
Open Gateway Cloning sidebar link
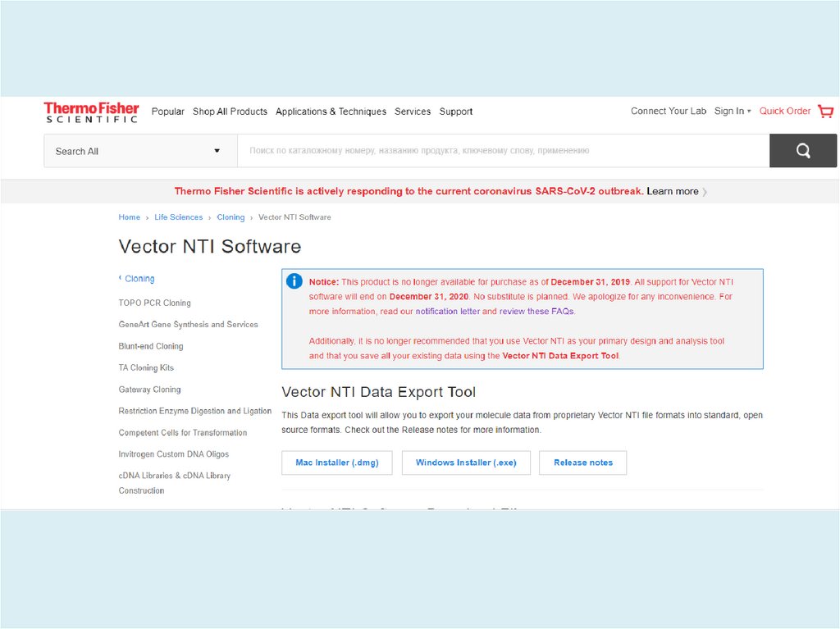pos(149,390)
